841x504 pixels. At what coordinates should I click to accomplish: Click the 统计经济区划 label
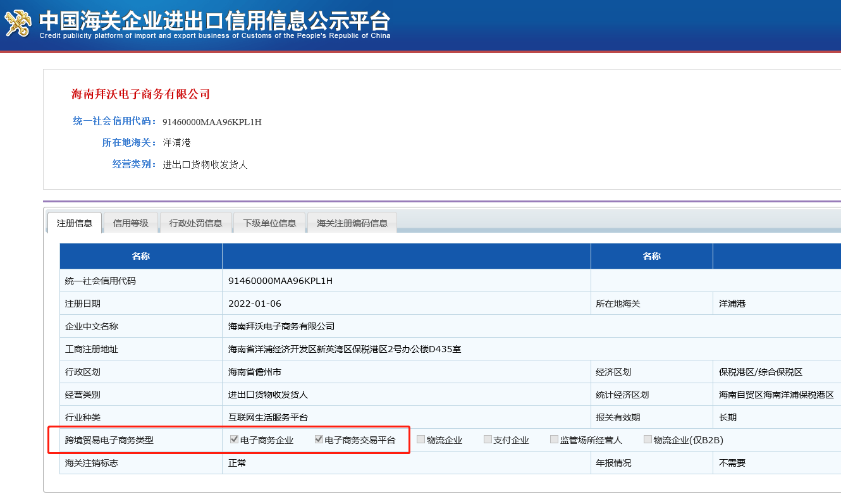click(623, 395)
